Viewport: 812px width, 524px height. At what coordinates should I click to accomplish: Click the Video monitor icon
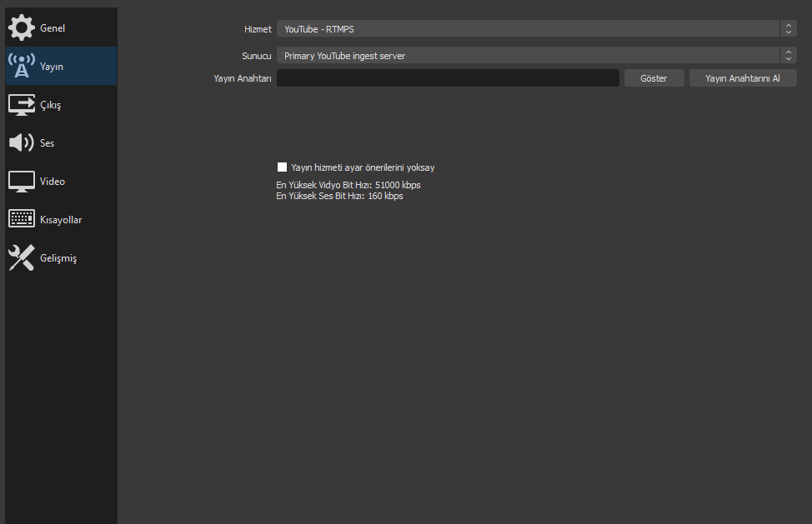(x=21, y=181)
